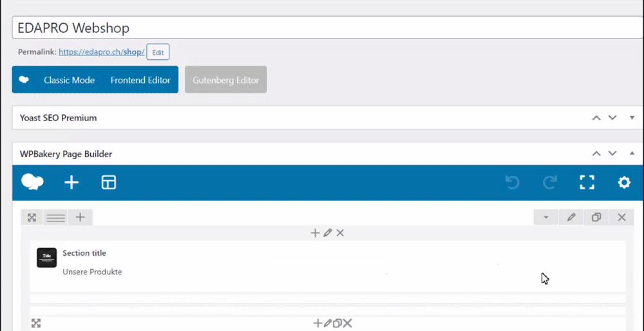
Task: Open WPBakery page settings gear
Action: [624, 182]
